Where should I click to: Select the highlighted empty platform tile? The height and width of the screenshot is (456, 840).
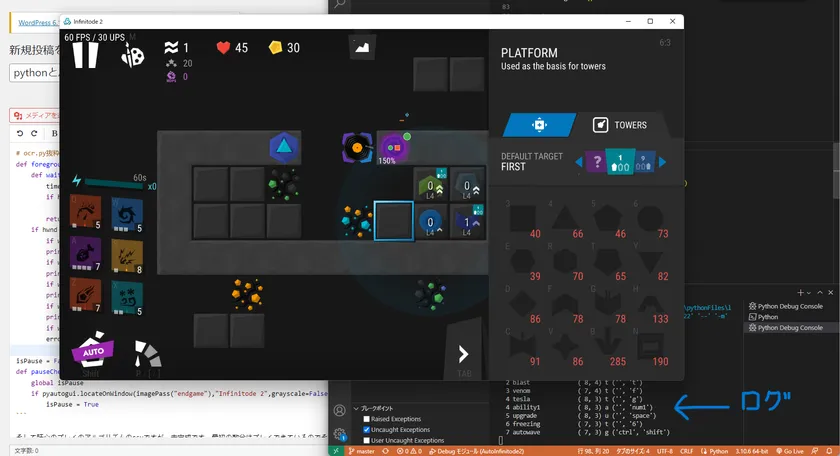tap(394, 221)
